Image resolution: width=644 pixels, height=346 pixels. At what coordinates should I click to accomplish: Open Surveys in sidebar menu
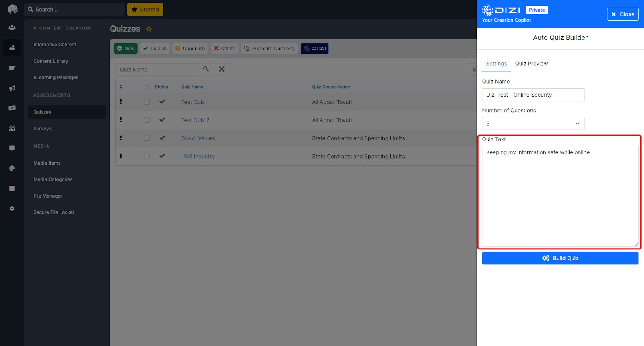[42, 129]
